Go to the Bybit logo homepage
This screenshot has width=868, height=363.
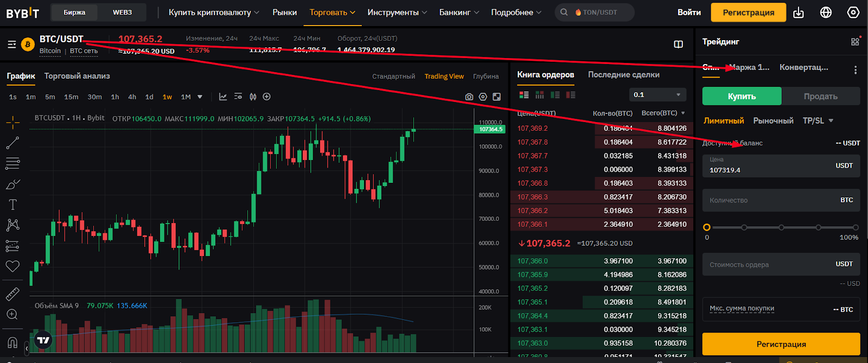(x=22, y=12)
